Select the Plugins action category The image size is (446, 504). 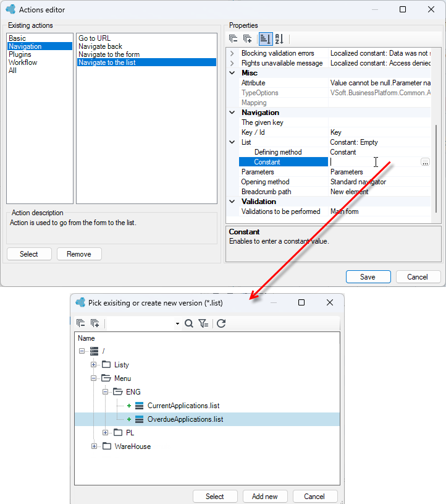40,54
